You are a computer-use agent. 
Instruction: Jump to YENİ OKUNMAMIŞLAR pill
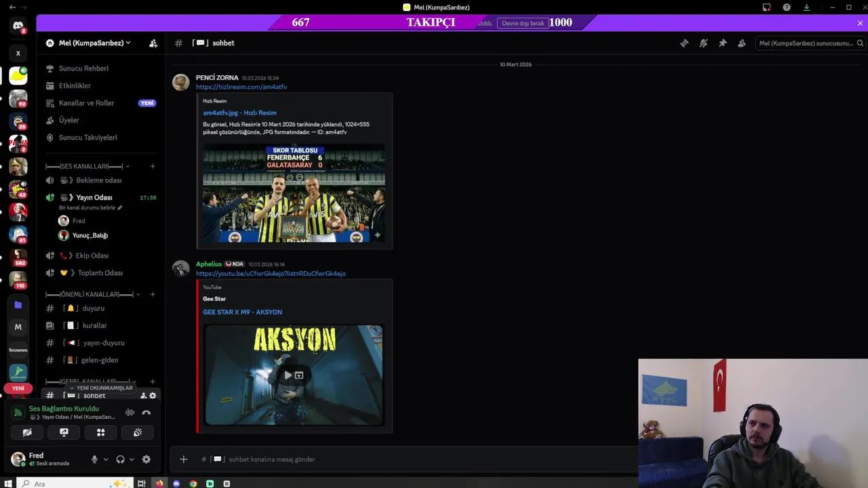click(x=101, y=388)
